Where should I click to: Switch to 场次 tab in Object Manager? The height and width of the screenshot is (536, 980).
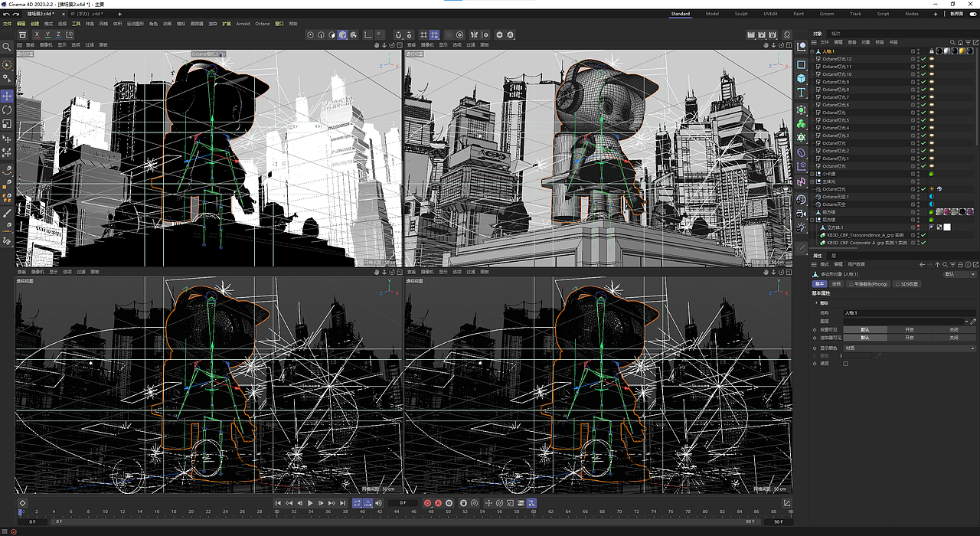[836, 34]
